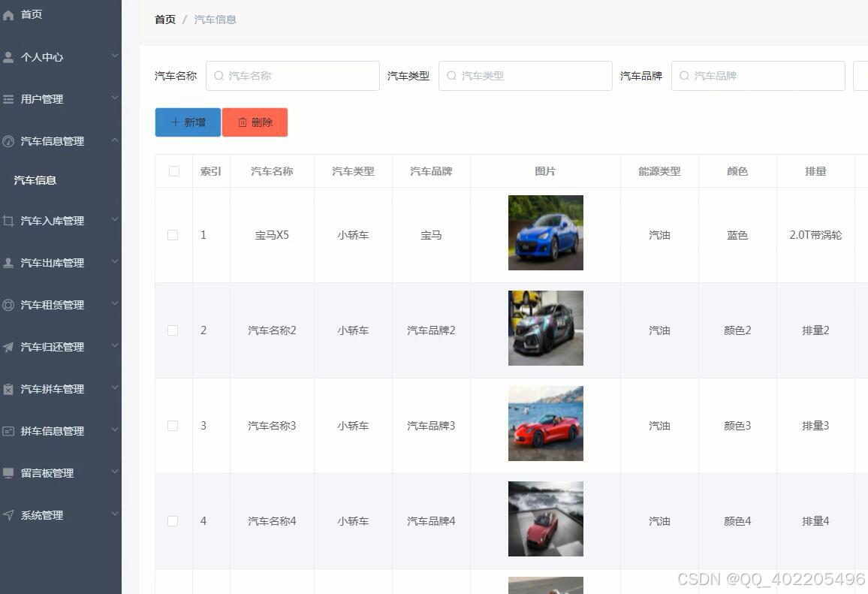Open the 首页 sidebar menu item
Viewport: 868px width, 594px height.
(x=60, y=14)
